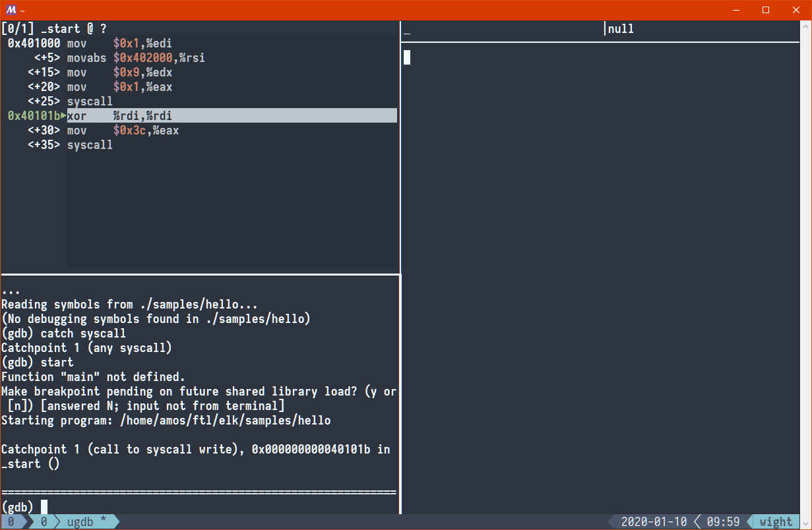Image resolution: width=812 pixels, height=530 pixels.
Task: Click the 2020-01-10 date in status bar
Action: click(x=654, y=522)
